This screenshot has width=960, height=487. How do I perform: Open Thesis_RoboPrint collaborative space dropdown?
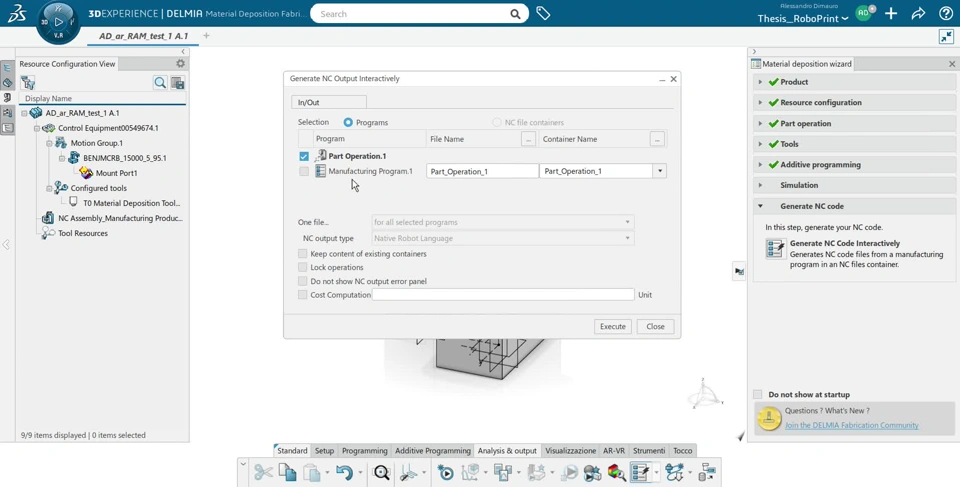(803, 18)
